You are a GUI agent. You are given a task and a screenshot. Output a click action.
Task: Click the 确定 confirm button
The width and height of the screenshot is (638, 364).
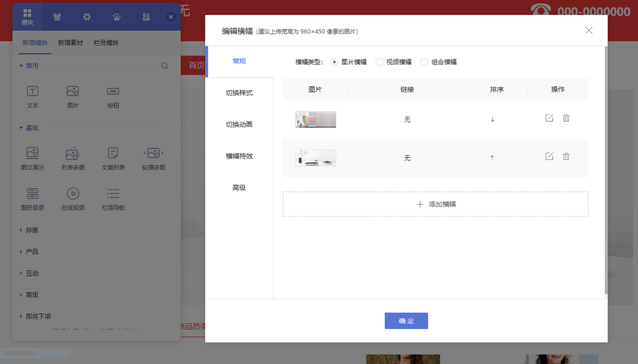406,321
